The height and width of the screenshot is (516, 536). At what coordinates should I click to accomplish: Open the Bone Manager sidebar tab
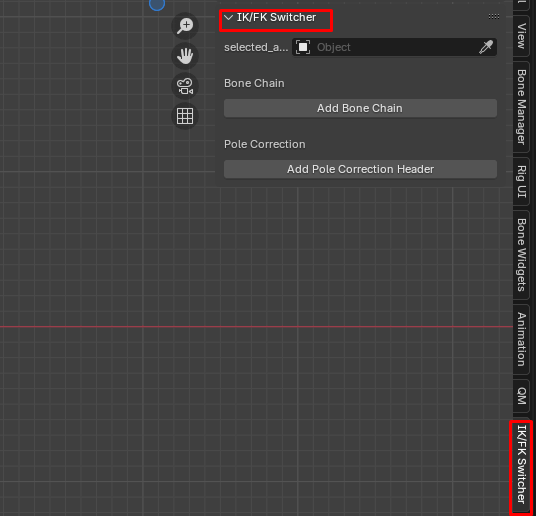point(521,107)
